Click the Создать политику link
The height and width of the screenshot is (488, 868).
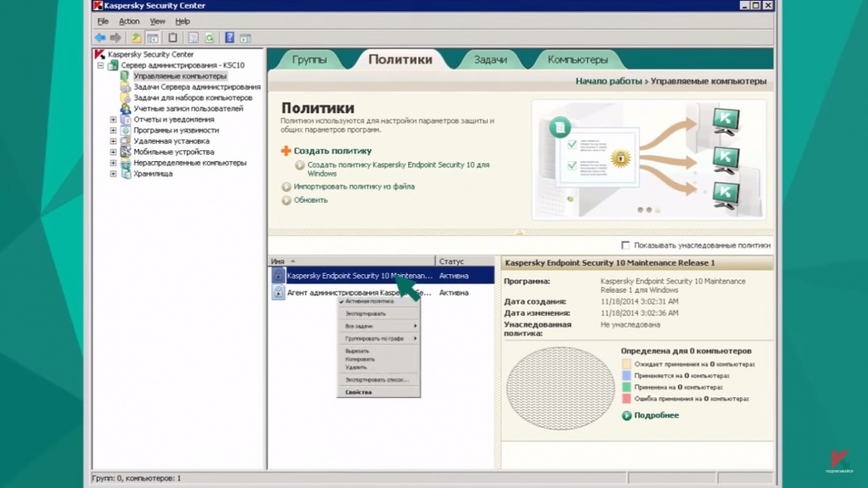[333, 151]
